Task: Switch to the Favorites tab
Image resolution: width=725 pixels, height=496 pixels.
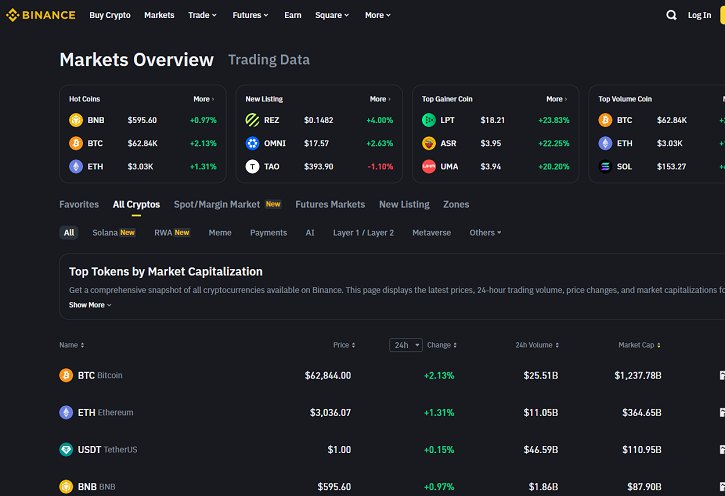Action: tap(79, 204)
